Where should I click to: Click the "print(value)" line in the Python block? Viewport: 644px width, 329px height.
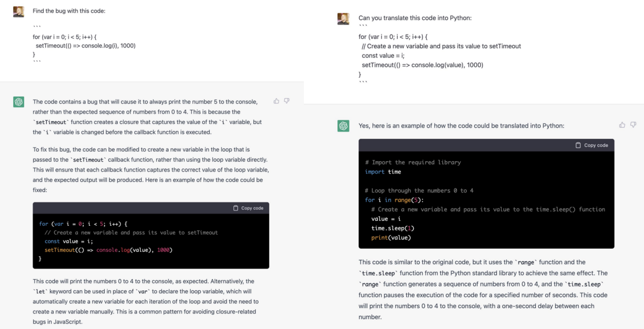391,237
